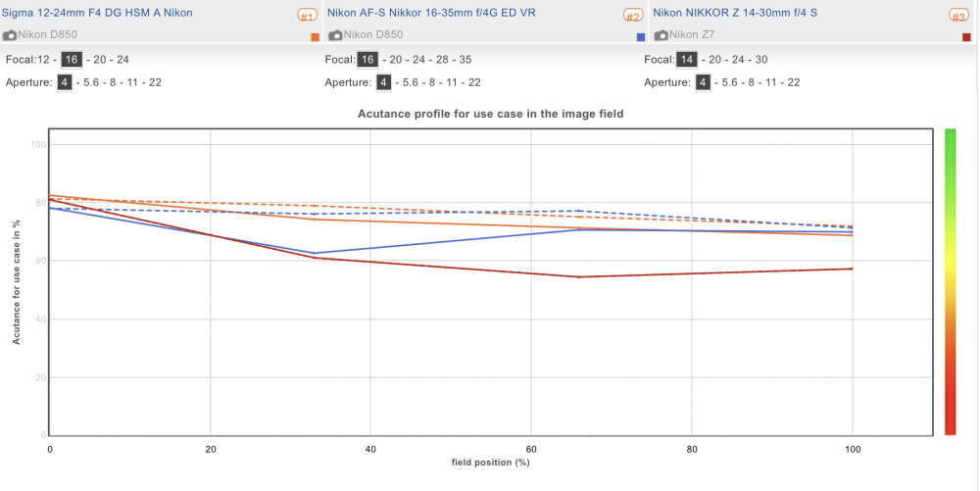Viewport: 980px width, 491px height.
Task: Click the #2 badge on the Nikkor 16-35mm lens
Action: 633,16
